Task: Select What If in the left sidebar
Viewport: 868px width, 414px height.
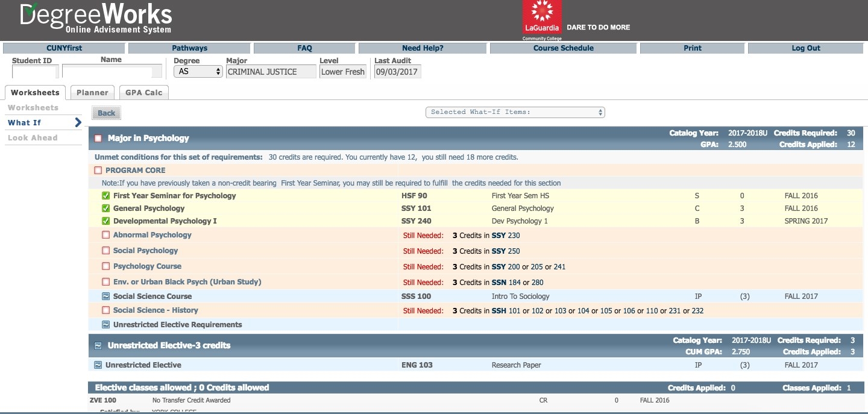Action: 25,123
